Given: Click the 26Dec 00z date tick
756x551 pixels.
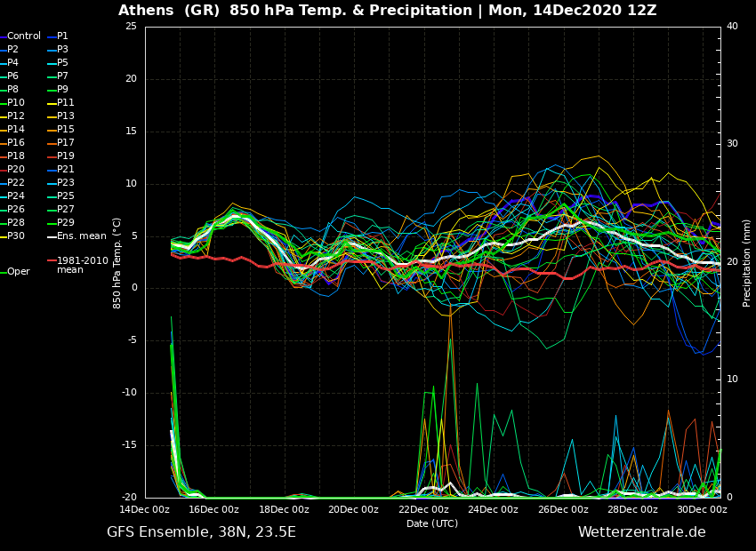Looking at the screenshot, I should coord(563,510).
